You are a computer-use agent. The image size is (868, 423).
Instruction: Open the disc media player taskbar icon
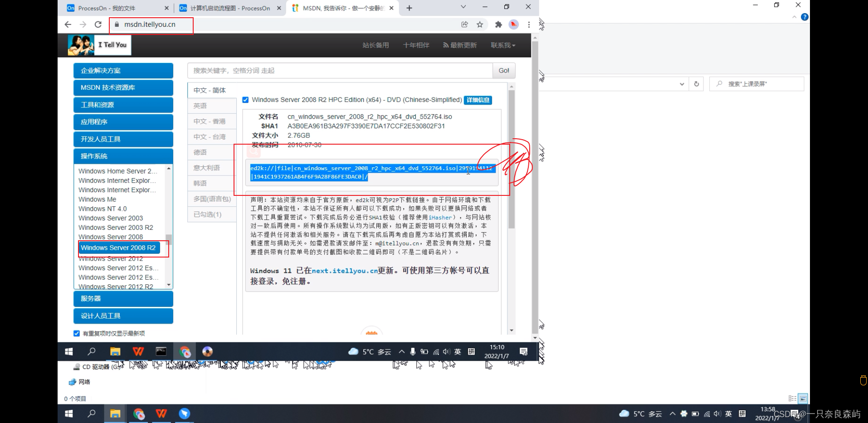(x=207, y=351)
